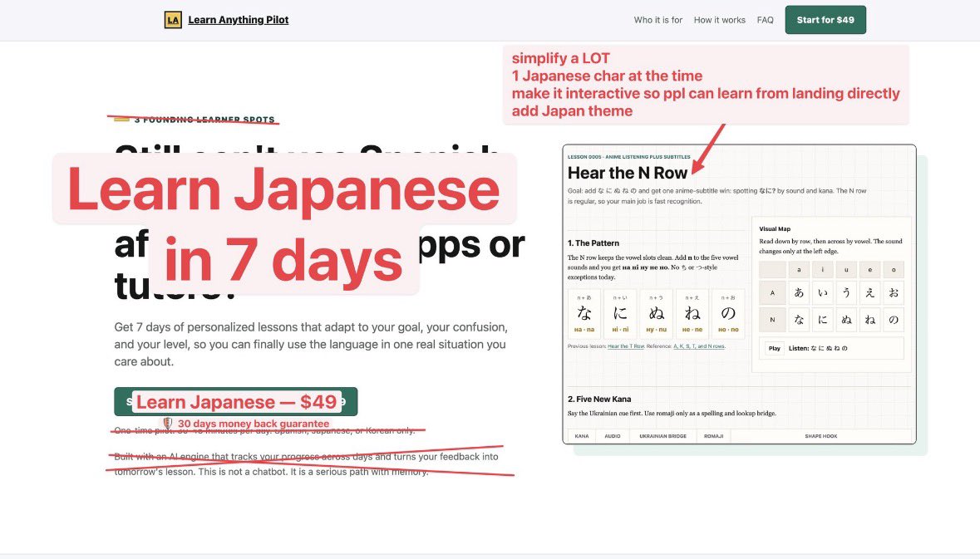Viewport: 980px width, 559px height.
Task: Click the い cell in the Visual Map
Action: click(x=823, y=292)
